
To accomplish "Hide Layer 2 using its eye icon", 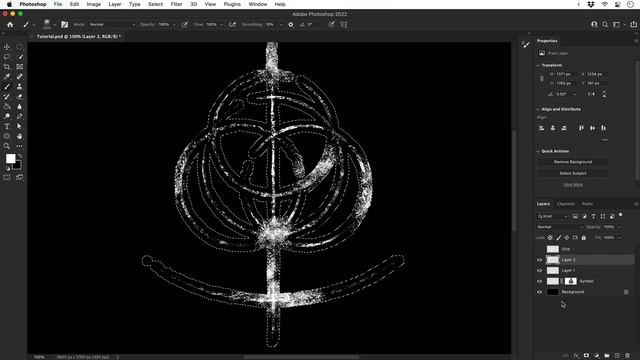I will tap(540, 260).
